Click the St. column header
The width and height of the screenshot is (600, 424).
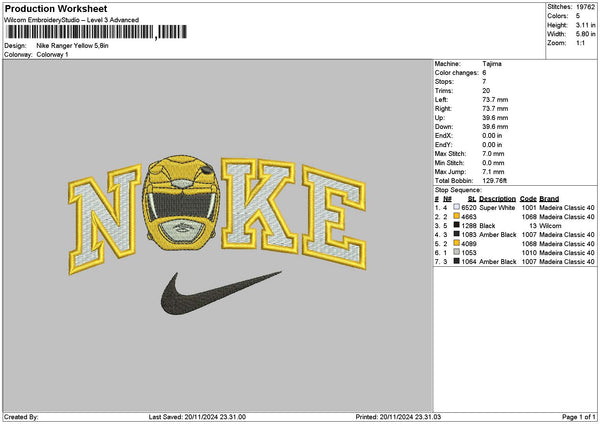(x=472, y=199)
